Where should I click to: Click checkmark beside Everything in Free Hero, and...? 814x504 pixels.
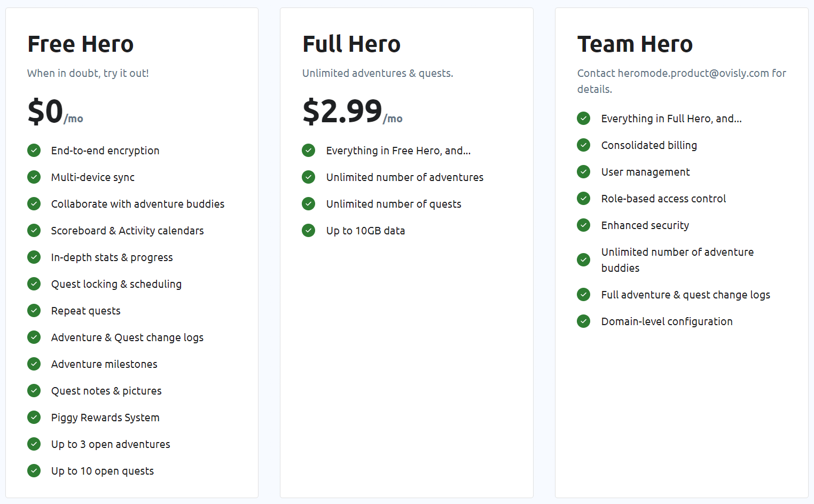click(x=309, y=151)
